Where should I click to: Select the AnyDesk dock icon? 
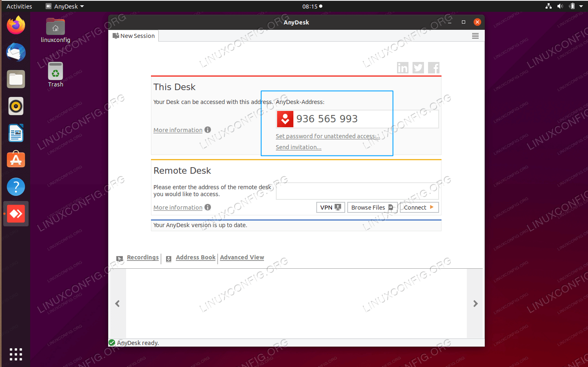click(x=16, y=214)
